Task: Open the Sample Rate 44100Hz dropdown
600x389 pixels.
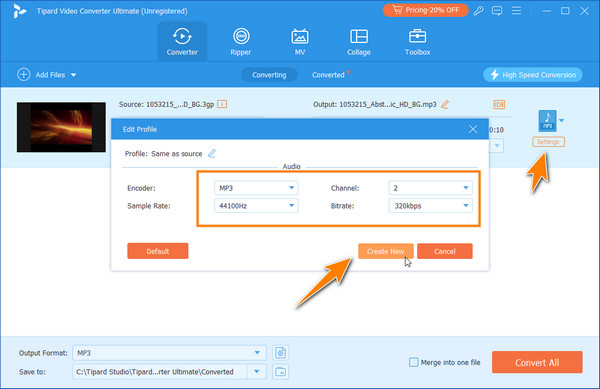Action: 256,206
